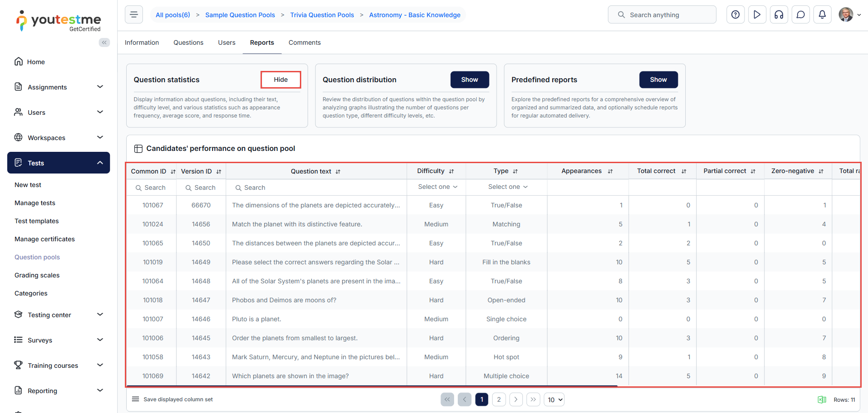Viewport: 868px width, 413px height.
Task: Export table using the Excel icon
Action: pyautogui.click(x=821, y=400)
